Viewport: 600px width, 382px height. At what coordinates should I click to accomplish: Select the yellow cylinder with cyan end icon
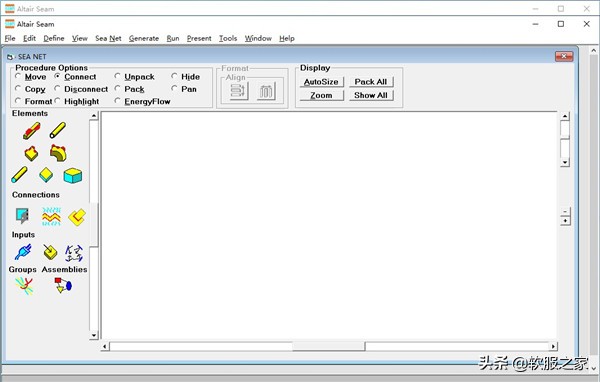tap(19, 175)
